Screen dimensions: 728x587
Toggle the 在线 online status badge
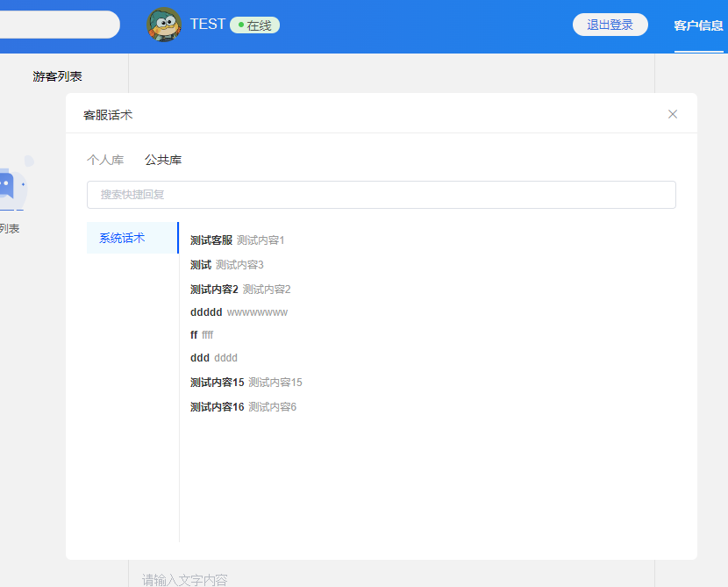coord(255,25)
